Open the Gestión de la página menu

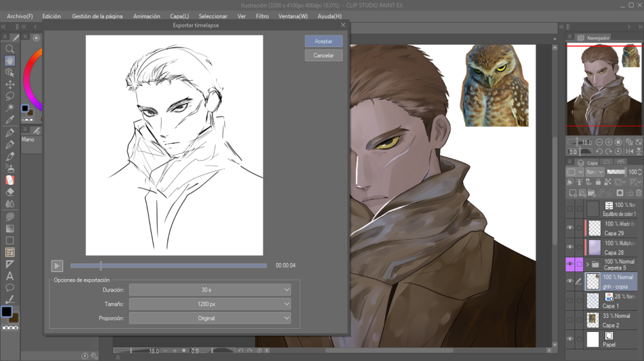[x=97, y=16]
